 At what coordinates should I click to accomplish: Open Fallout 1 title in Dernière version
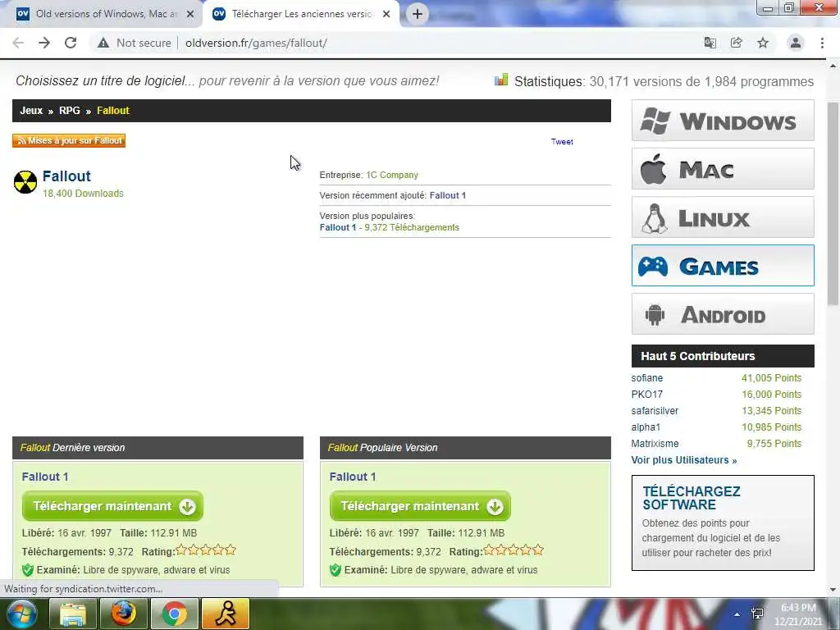45,477
